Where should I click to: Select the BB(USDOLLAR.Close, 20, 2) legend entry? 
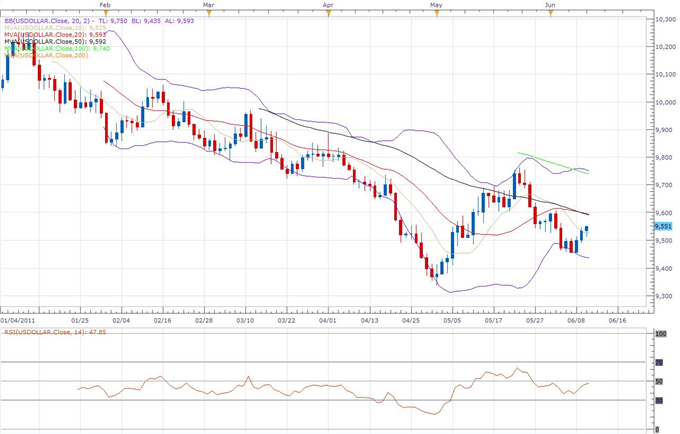click(99, 20)
